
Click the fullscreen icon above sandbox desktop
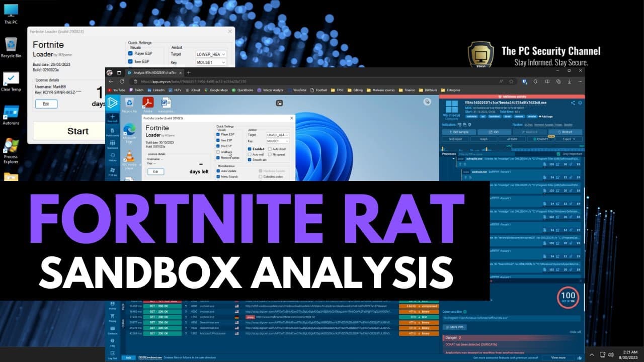279,103
